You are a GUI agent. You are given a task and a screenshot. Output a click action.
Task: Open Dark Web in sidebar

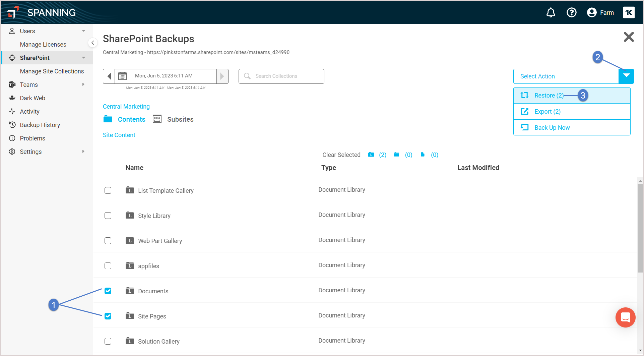pos(33,98)
